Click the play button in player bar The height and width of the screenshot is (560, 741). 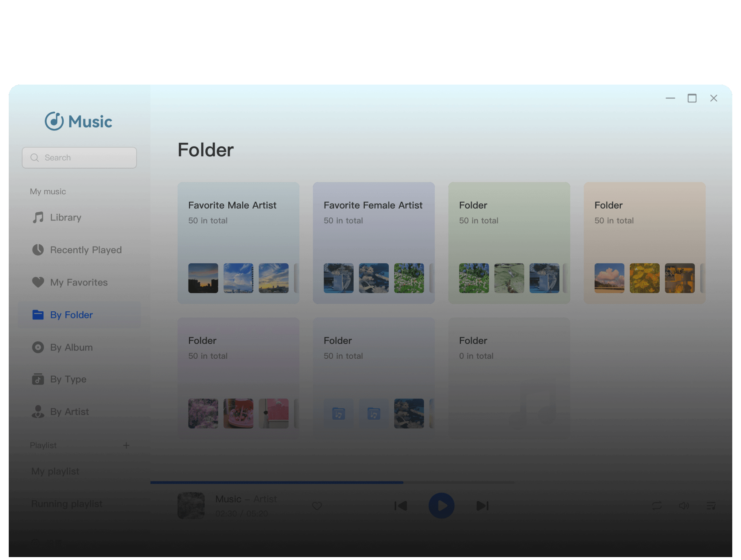(x=441, y=506)
